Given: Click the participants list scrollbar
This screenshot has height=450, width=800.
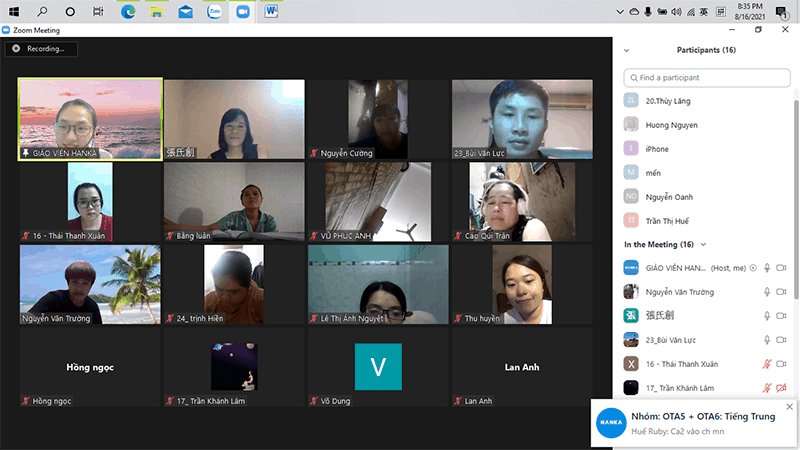Looking at the screenshot, I should click(x=796, y=199).
